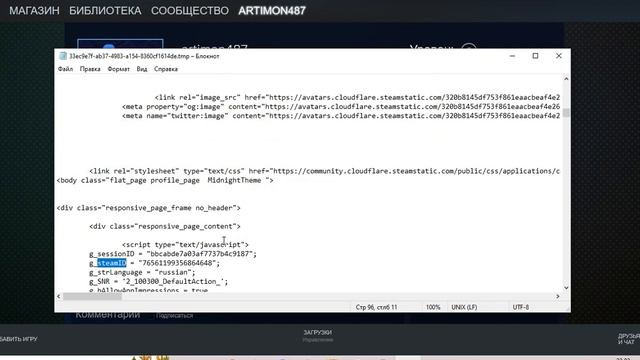The width and height of the screenshot is (640, 360).
Task: Click the body class flat_page line
Action: [165, 180]
